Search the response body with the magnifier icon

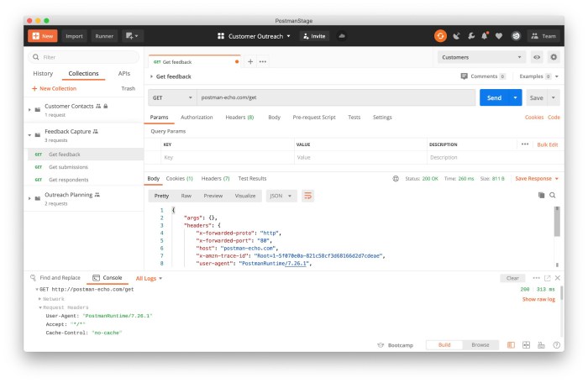coord(553,195)
